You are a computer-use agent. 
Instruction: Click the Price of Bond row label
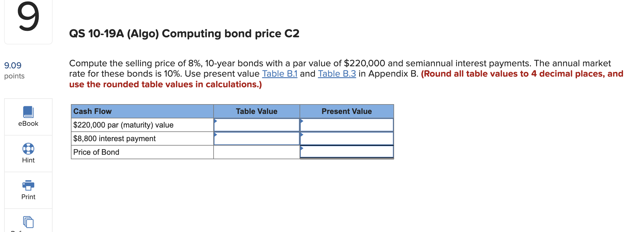tap(96, 152)
